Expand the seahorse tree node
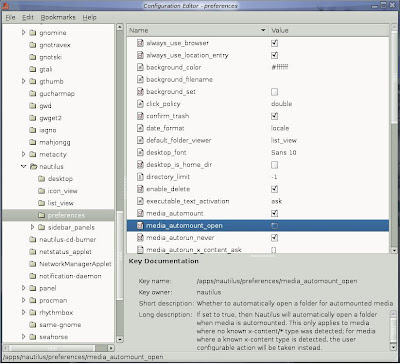400x364 pixels. coord(23,337)
